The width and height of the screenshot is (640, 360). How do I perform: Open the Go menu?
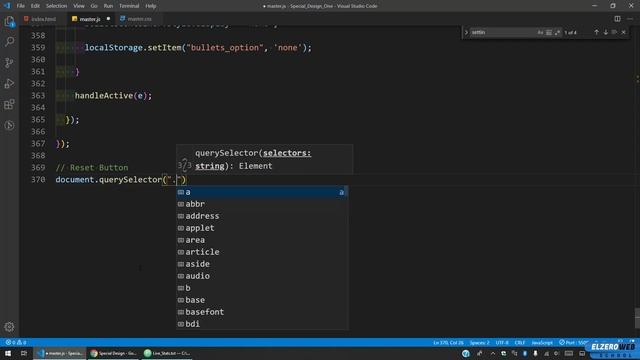pos(94,6)
